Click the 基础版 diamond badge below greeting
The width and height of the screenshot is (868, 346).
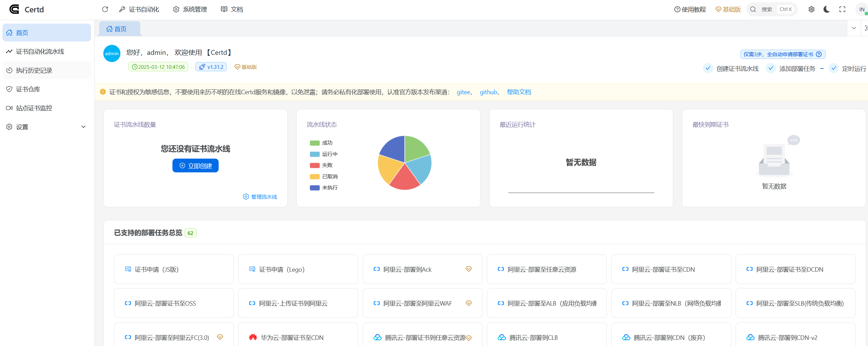(x=246, y=67)
